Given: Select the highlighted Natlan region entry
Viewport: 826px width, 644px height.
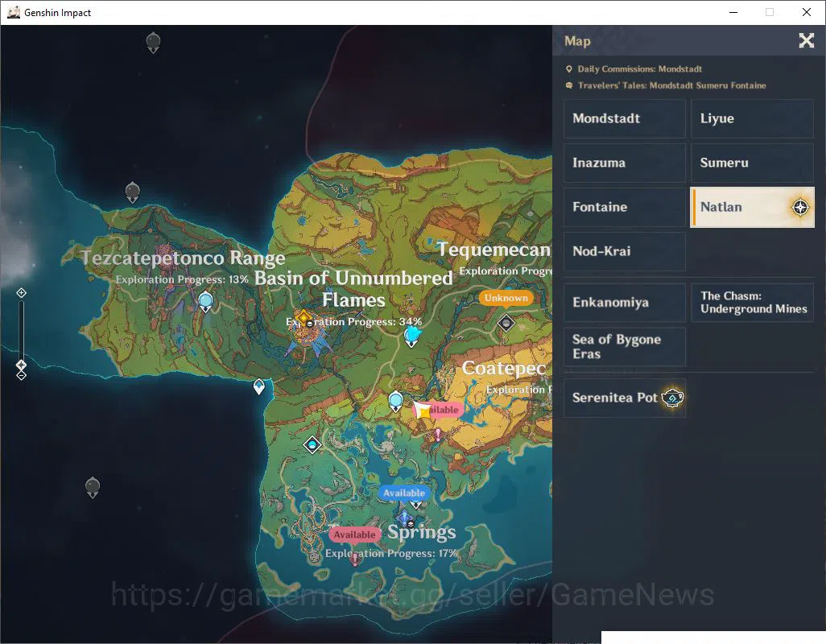Looking at the screenshot, I should [752, 207].
